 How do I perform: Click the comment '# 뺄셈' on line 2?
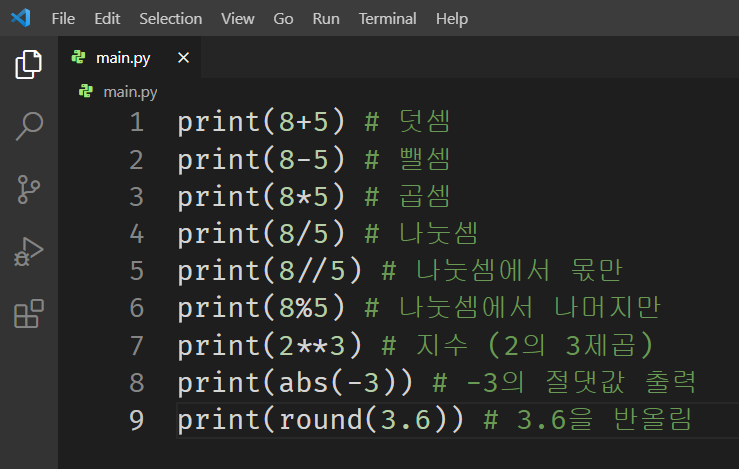tap(407, 160)
